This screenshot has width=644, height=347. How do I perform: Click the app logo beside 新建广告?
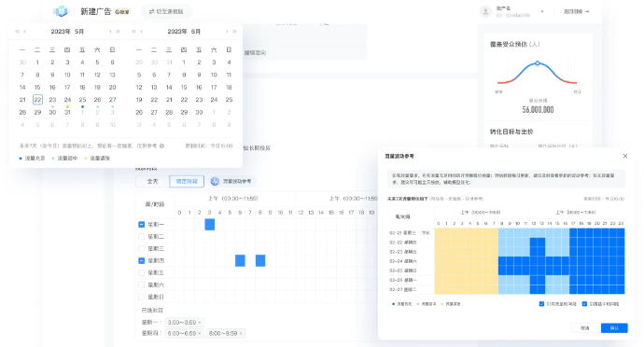(x=61, y=11)
